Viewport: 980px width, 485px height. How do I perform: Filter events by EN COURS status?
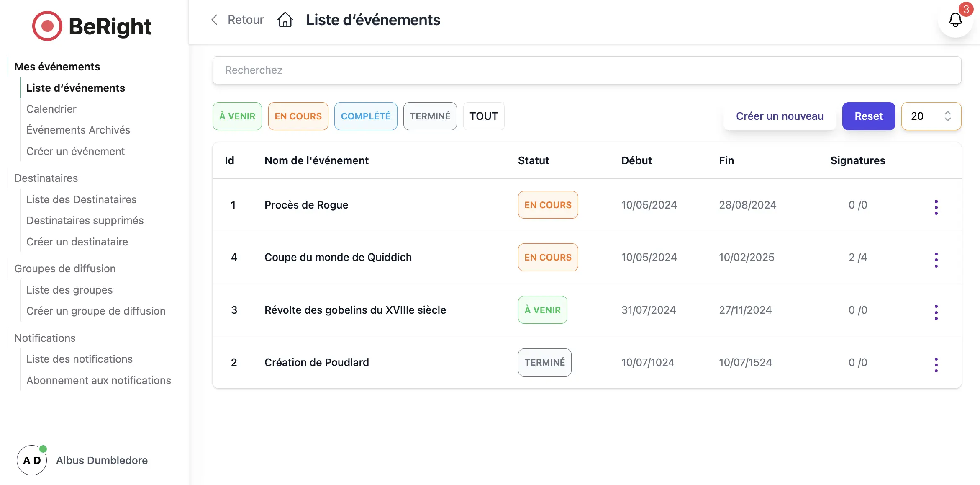point(298,116)
